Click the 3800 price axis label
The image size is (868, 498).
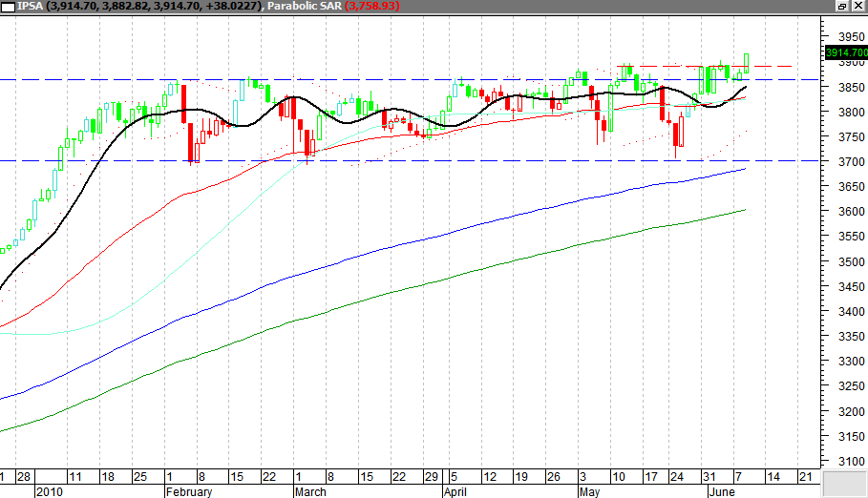click(x=851, y=113)
